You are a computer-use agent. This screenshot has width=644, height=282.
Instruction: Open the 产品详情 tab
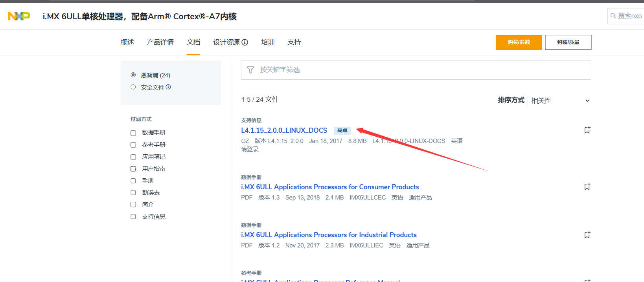(x=160, y=42)
